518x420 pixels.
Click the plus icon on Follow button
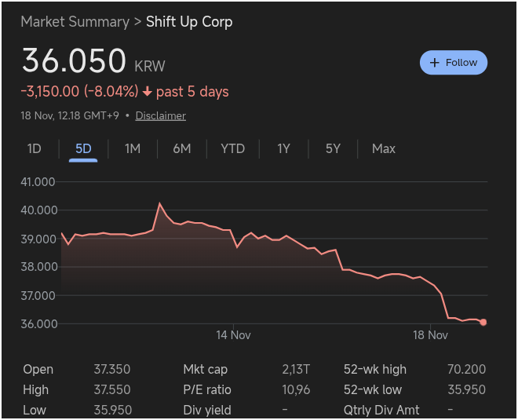435,63
